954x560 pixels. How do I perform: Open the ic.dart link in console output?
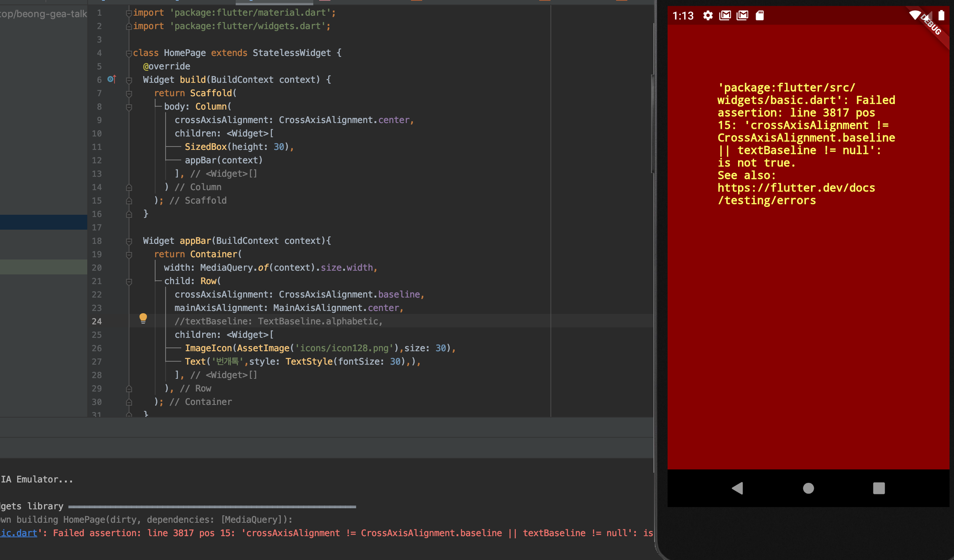pos(18,533)
